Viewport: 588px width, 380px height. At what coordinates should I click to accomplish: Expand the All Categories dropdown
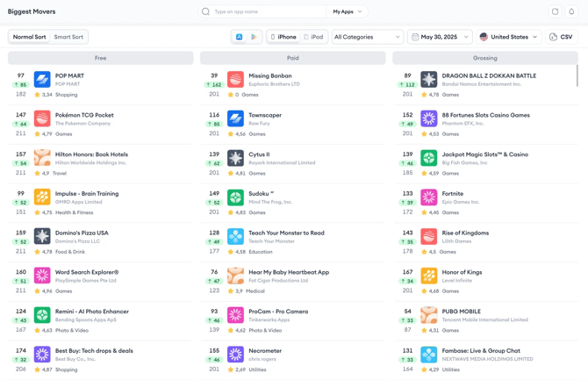[368, 37]
